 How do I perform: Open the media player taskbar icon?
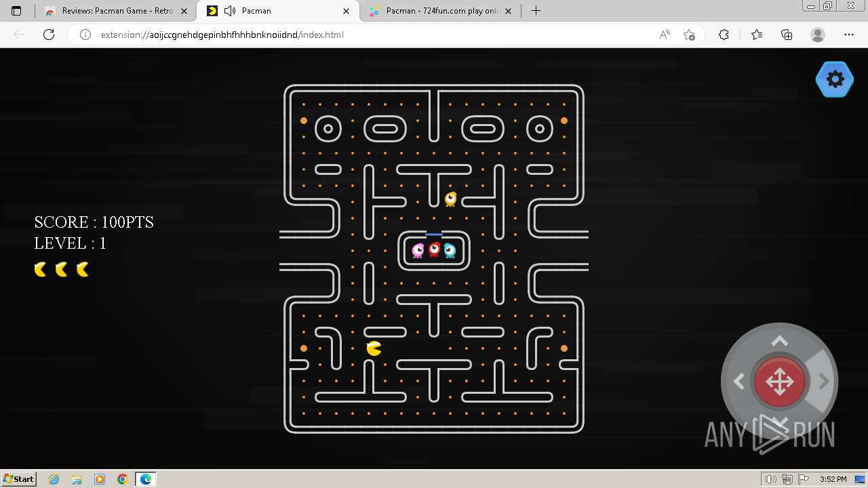pyautogui.click(x=100, y=479)
